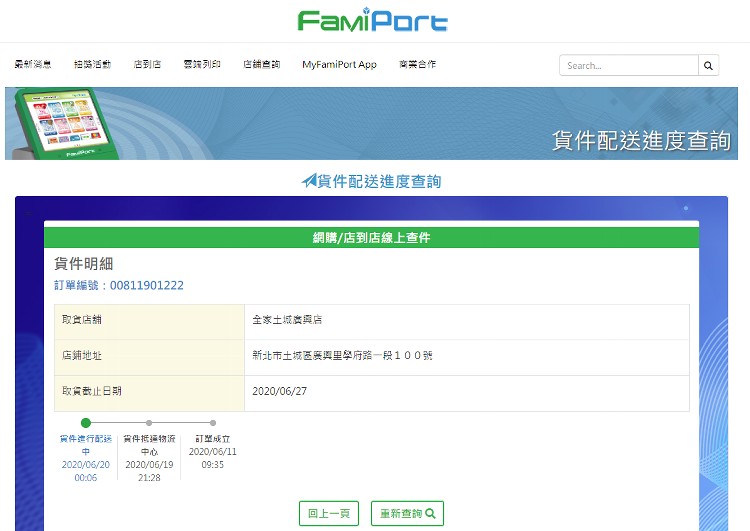Click store name 全家土城廣興店
Screen dimensions: 750x531
point(287,320)
